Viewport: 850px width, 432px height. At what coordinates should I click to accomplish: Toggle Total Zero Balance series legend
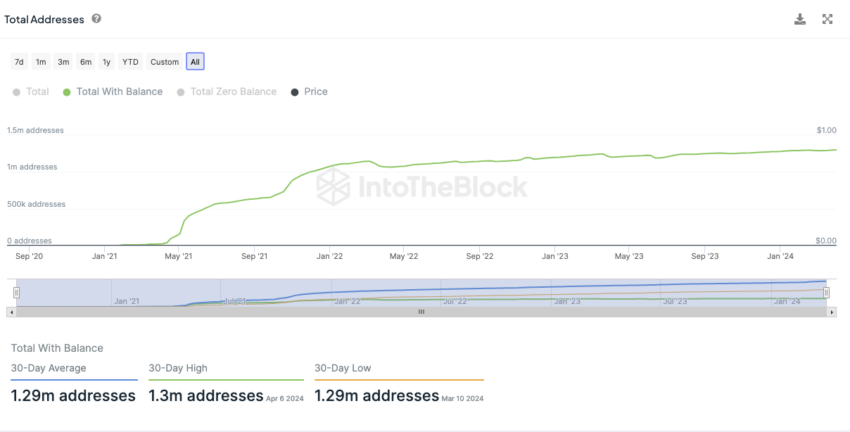(x=227, y=92)
